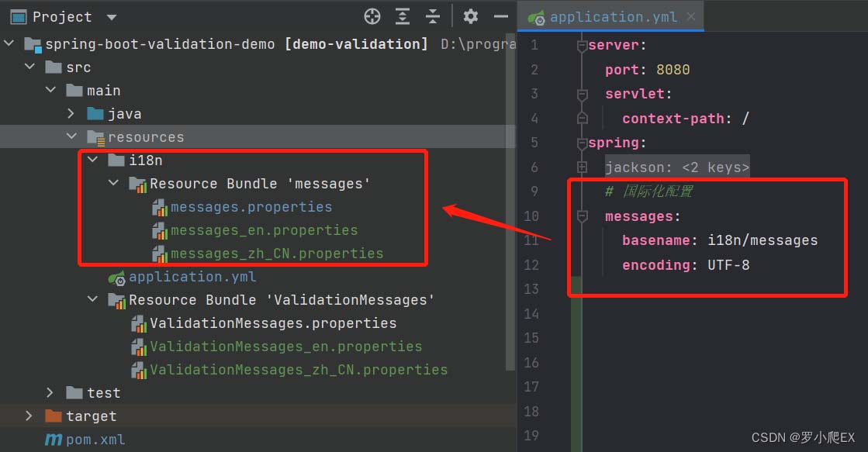
Task: Select ValidationMessages_zh_CN.properties file
Action: [299, 370]
